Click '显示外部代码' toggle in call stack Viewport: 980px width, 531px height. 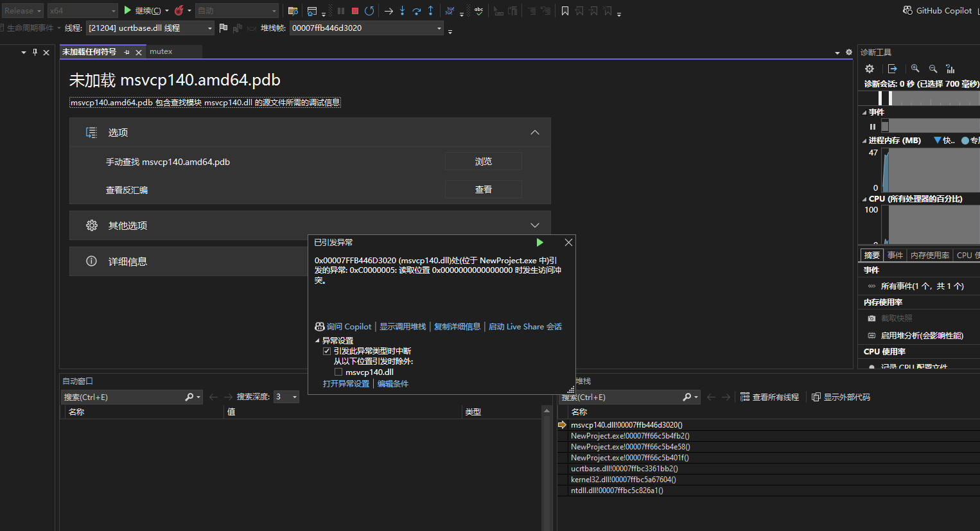[841, 397]
